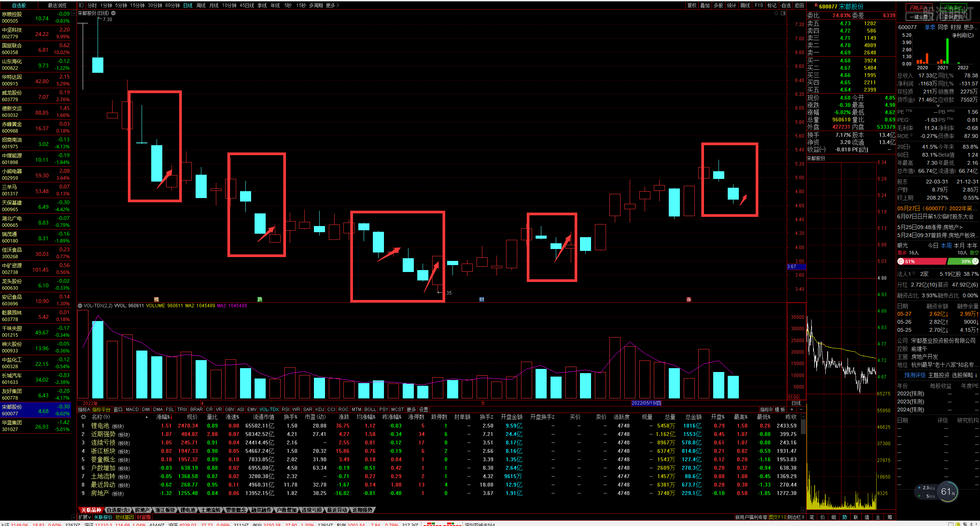Click the 委托查询 order query button
Screen dimensions: 980x526
coord(953,17)
